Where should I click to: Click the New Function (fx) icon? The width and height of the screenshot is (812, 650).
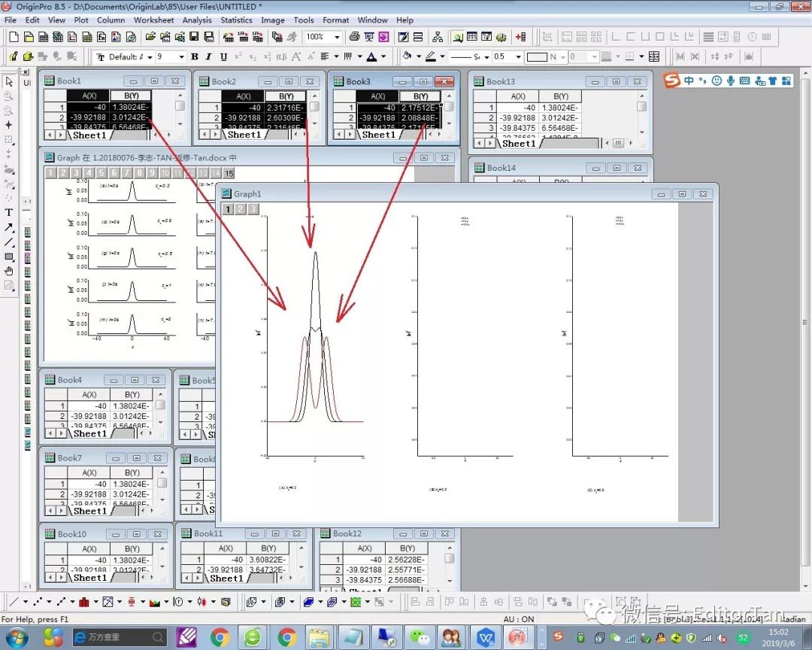coord(101,37)
